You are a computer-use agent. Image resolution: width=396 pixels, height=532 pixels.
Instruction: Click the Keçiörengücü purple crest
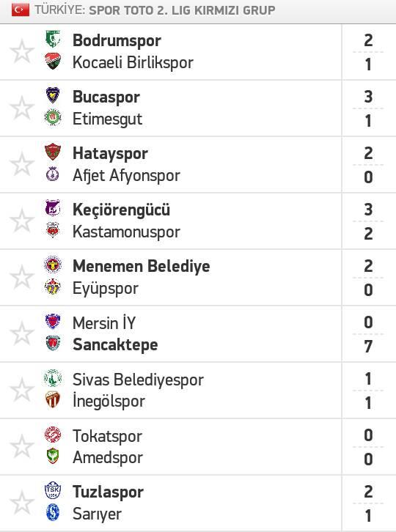coord(53,208)
